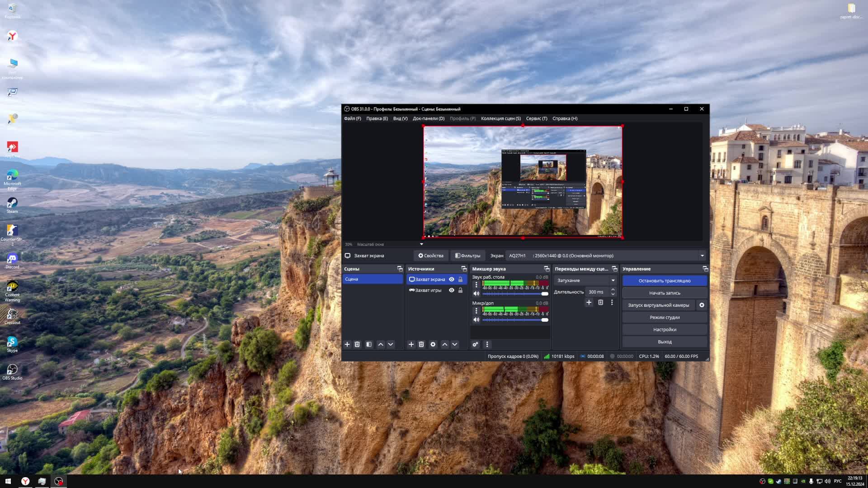Click the taskbar volume tray icon
The height and width of the screenshot is (488, 868).
pyautogui.click(x=827, y=481)
